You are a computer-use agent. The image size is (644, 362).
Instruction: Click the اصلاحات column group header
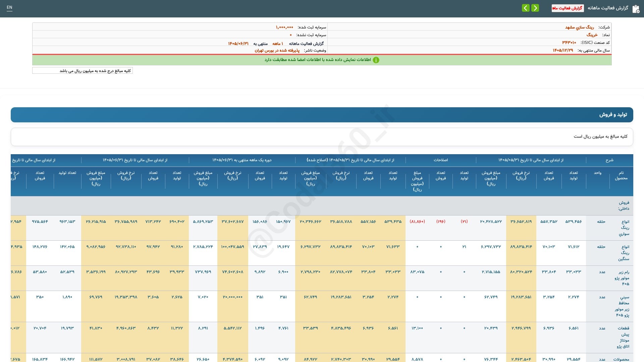tap(441, 160)
